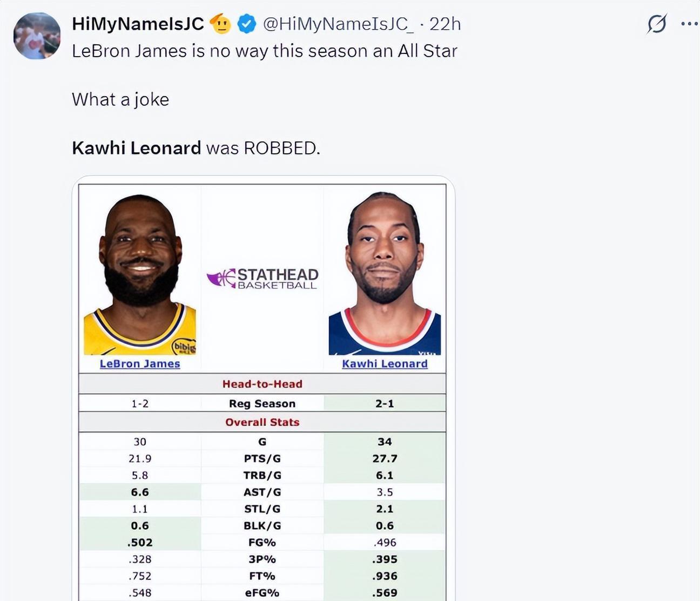Open the poster's profile avatar
Image resolution: width=700 pixels, height=601 pixels.
37,36
